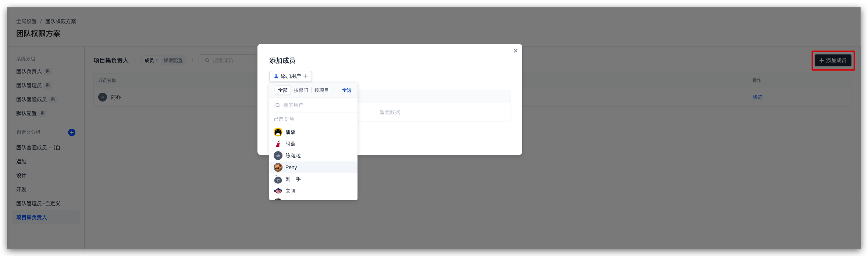Click 刘一手's avatar icon
This screenshot has width=868, height=256.
pyautogui.click(x=278, y=179)
